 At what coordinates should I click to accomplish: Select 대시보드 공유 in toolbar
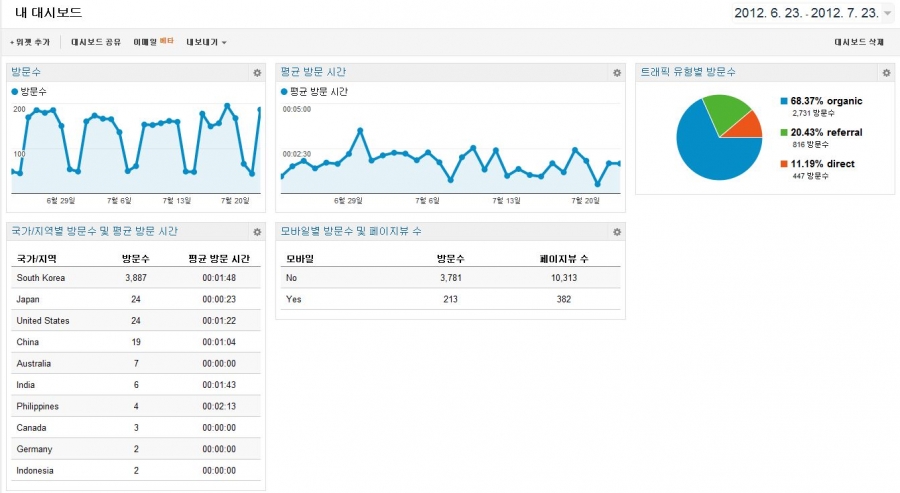point(96,43)
